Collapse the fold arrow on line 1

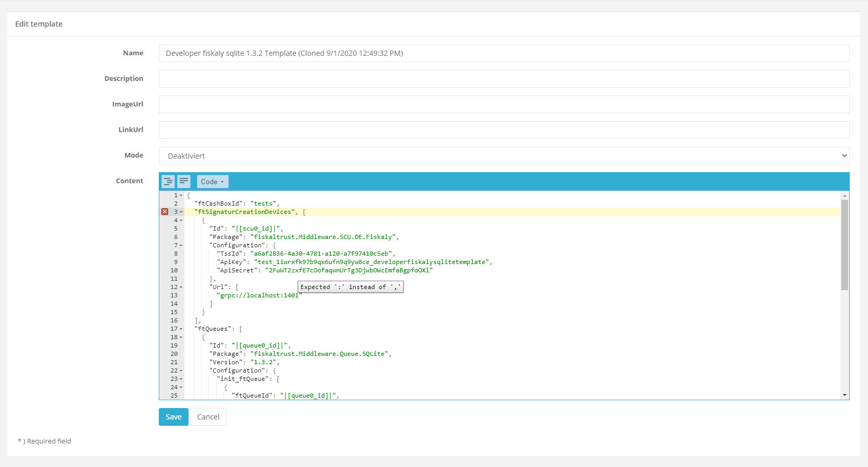click(x=181, y=195)
